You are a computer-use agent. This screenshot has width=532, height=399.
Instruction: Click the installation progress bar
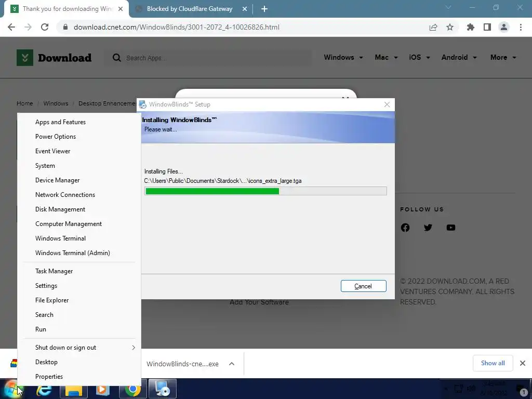[265, 191]
